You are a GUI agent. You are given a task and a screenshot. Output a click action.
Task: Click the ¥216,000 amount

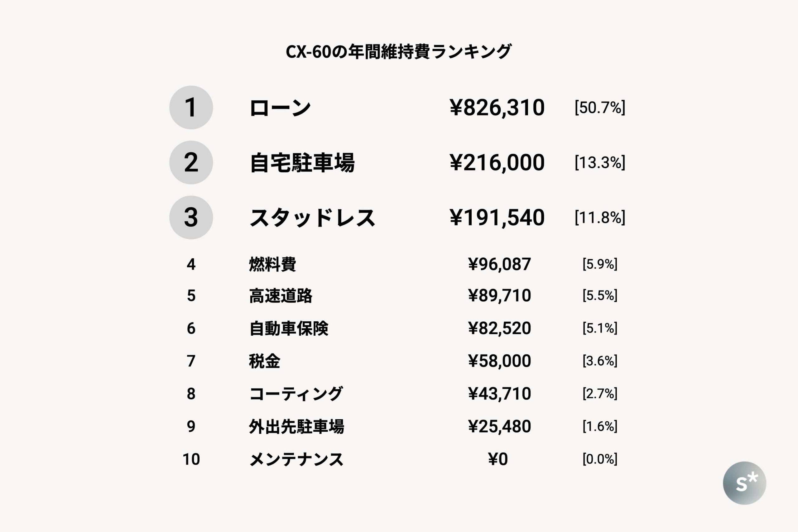click(497, 162)
